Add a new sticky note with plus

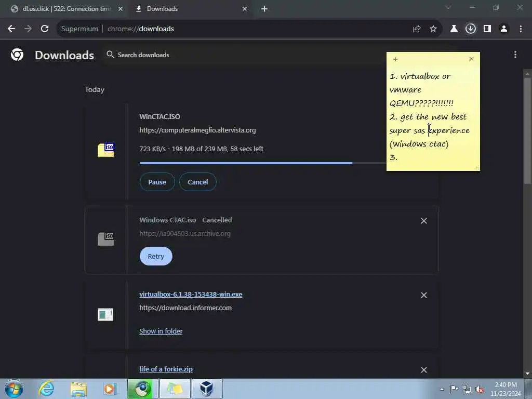pyautogui.click(x=395, y=59)
